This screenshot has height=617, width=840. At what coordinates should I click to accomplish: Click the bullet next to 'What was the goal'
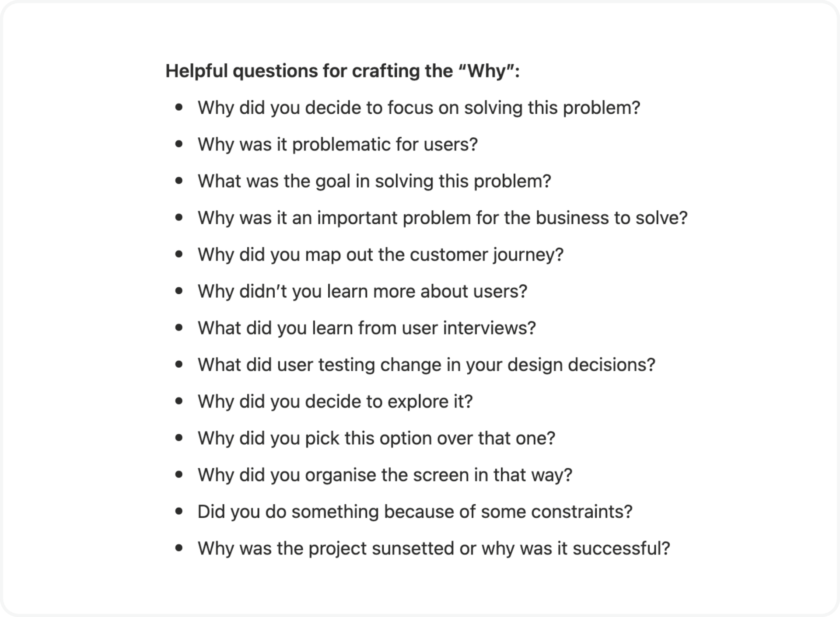click(178, 180)
